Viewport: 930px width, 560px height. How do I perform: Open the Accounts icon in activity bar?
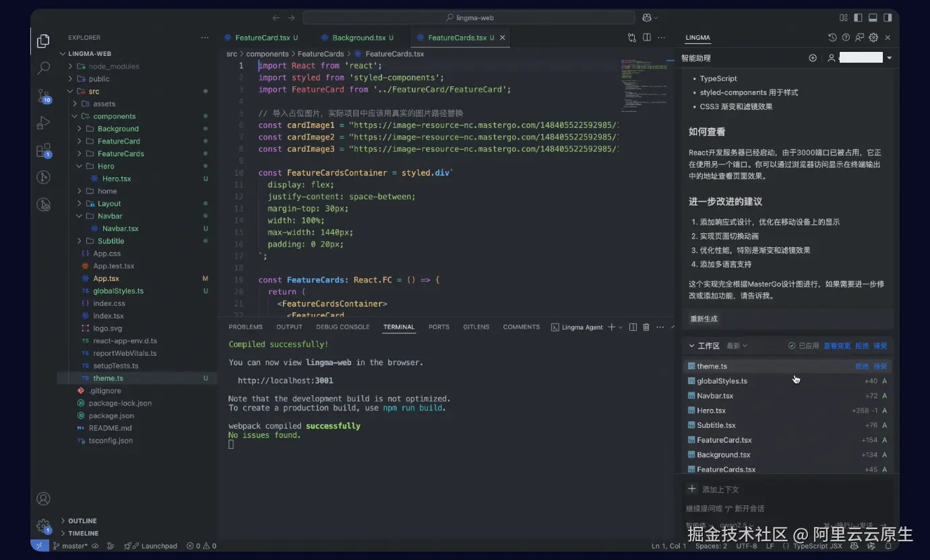tap(43, 499)
